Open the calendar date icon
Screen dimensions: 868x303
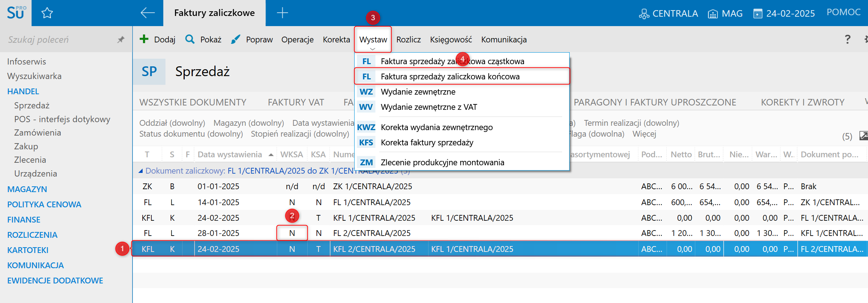pyautogui.click(x=758, y=14)
